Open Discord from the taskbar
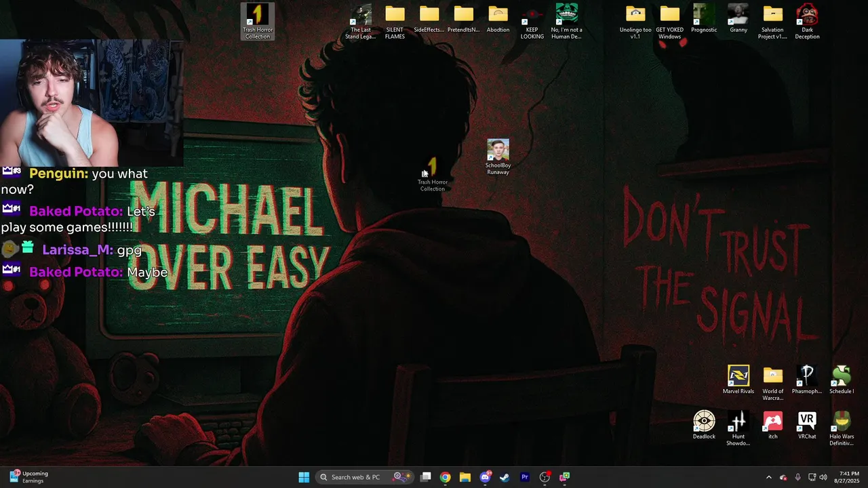This screenshot has height=488, width=868. click(x=485, y=477)
